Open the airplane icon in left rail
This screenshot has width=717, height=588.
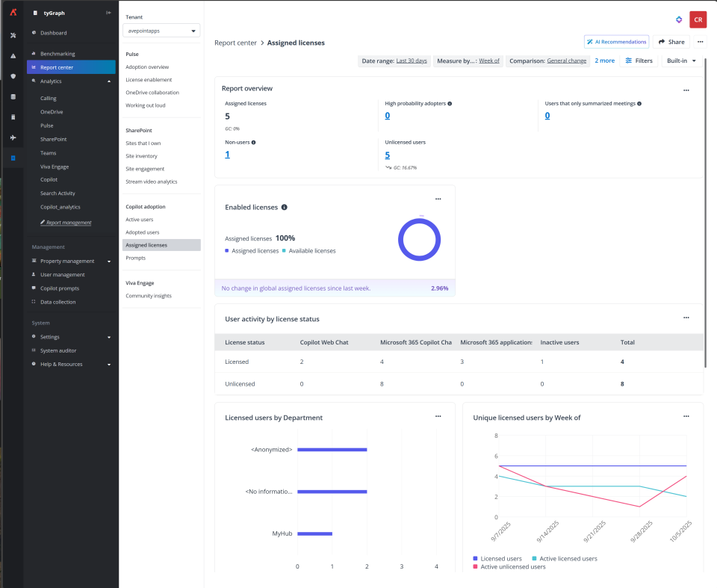click(x=13, y=138)
